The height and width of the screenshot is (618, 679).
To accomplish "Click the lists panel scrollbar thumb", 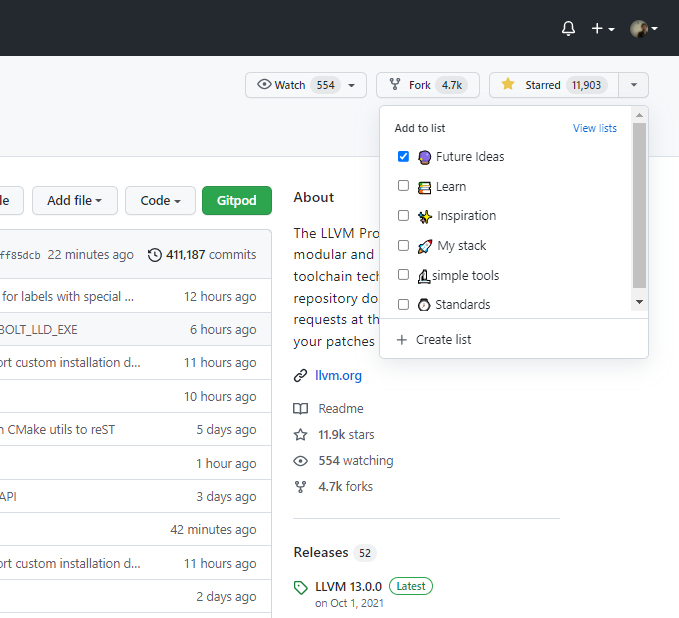I will tap(639, 206).
